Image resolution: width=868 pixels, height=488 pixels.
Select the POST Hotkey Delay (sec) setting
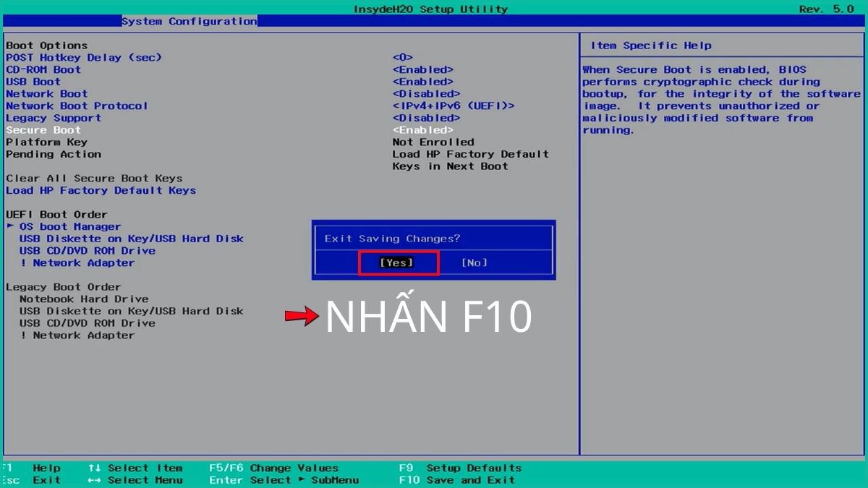pos(84,57)
